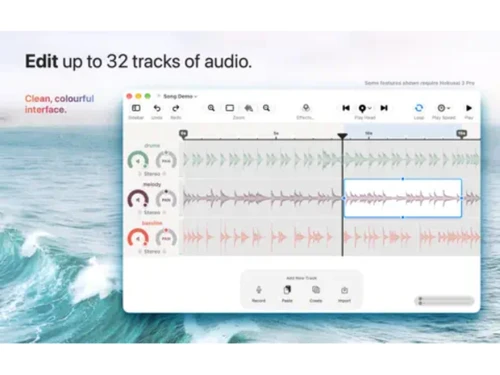This screenshot has width=500, height=375.
Task: Zoom out with the last Zoom magnifier
Action: coord(266,108)
